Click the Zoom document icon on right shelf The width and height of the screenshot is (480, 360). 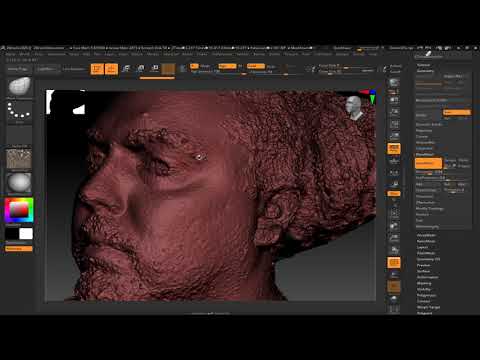pos(394,112)
